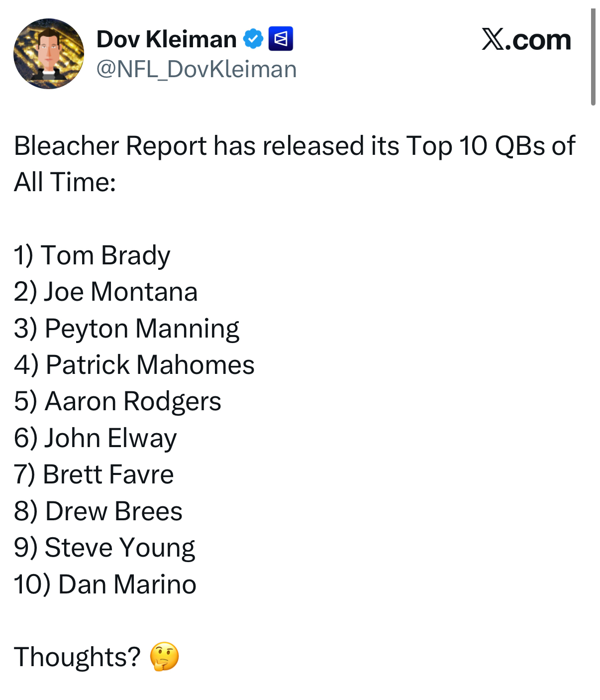Click the blue verified checkmark badge
The height and width of the screenshot is (700, 600).
pyautogui.click(x=253, y=39)
